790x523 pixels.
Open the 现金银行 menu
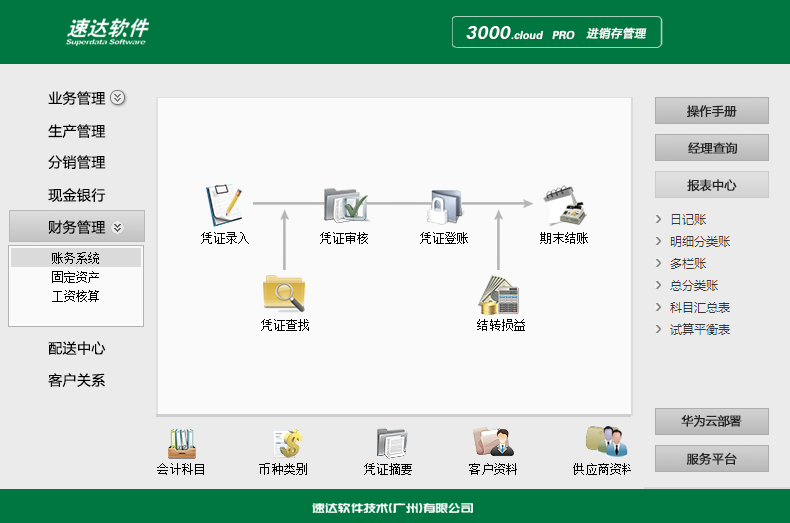point(77,195)
